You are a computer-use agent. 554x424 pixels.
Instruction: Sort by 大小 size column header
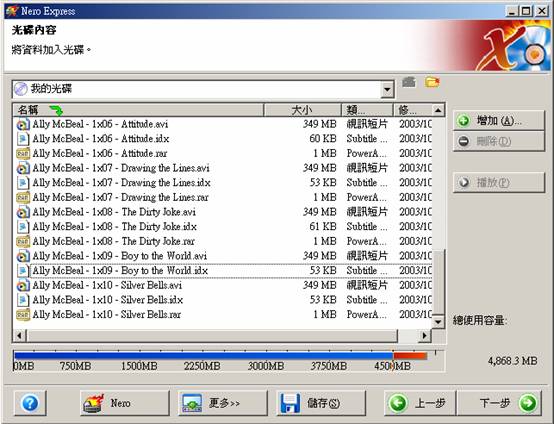[x=303, y=110]
